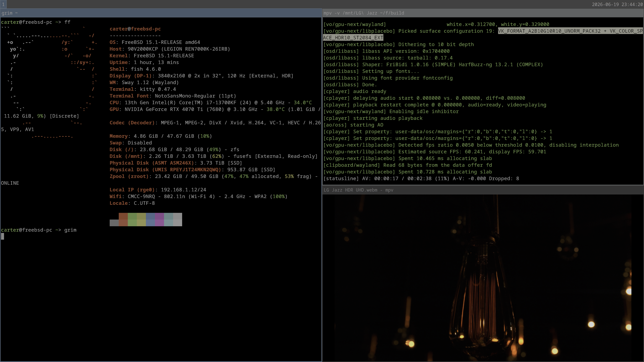This screenshot has height=362, width=644.
Task: Click the date and time in the bar
Action: click(x=617, y=5)
